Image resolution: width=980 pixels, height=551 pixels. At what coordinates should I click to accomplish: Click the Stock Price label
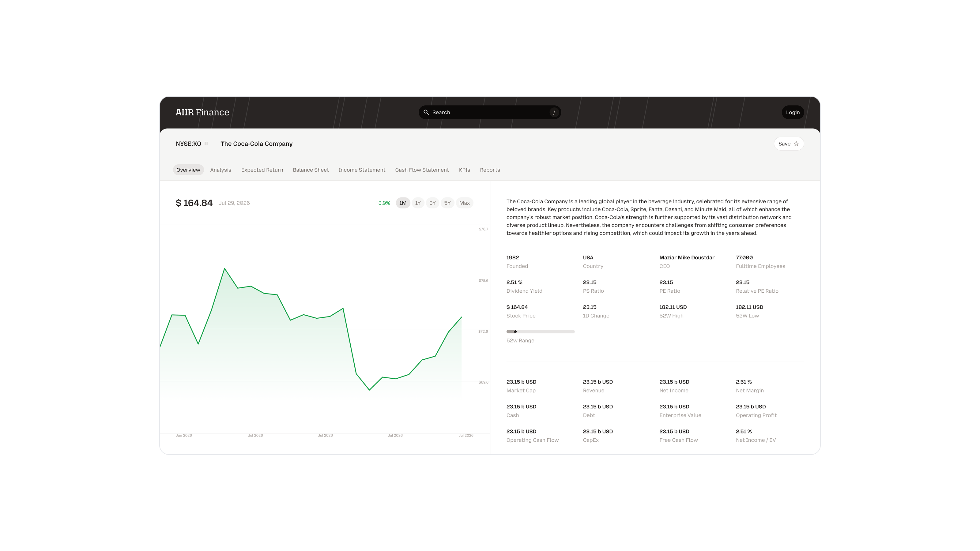pos(521,316)
